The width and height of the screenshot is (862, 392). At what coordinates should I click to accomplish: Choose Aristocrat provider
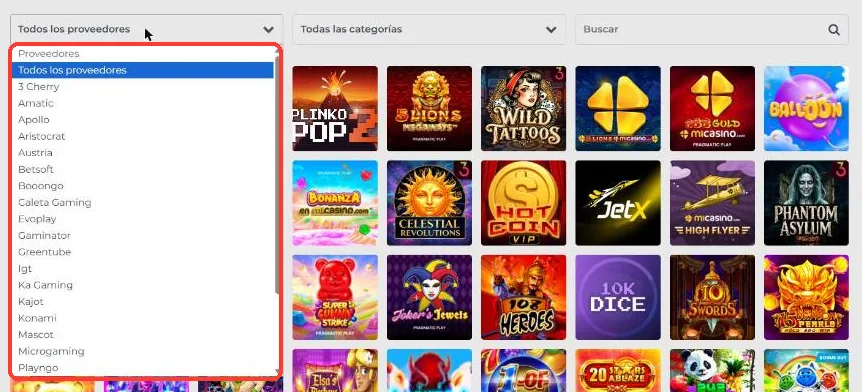click(x=142, y=136)
